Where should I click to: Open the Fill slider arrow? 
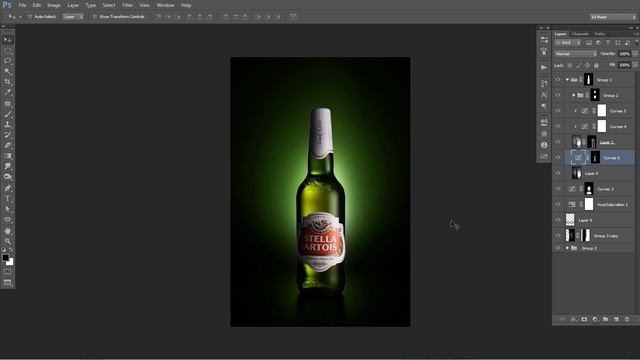click(x=635, y=65)
